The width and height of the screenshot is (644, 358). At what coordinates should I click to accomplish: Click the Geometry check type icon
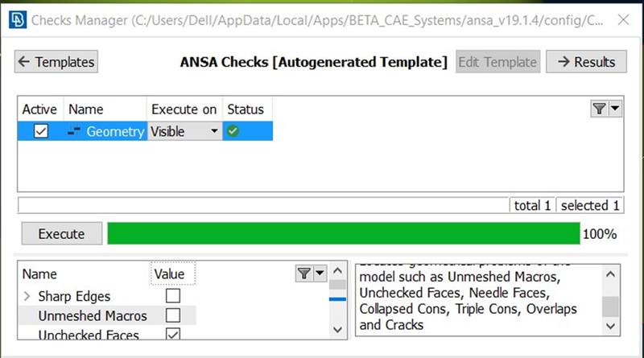click(74, 131)
